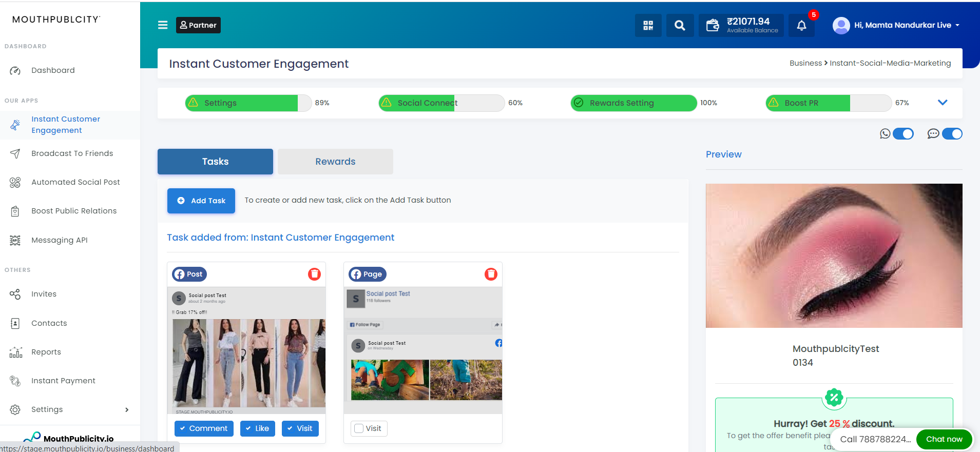The height and width of the screenshot is (452, 980).
Task: Toggle the chat message switch
Action: tap(952, 134)
